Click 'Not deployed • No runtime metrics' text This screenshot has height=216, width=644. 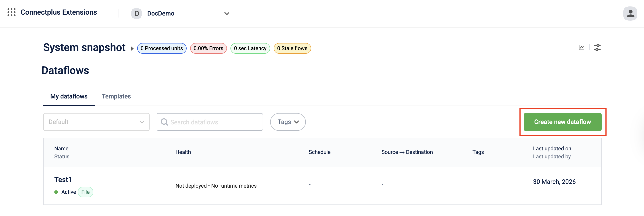click(x=216, y=186)
